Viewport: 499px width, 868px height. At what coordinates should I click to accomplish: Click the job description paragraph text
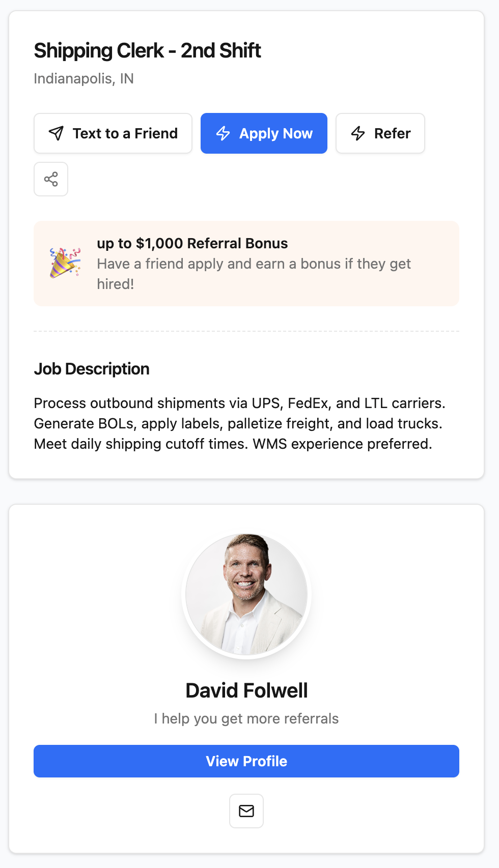tap(240, 423)
